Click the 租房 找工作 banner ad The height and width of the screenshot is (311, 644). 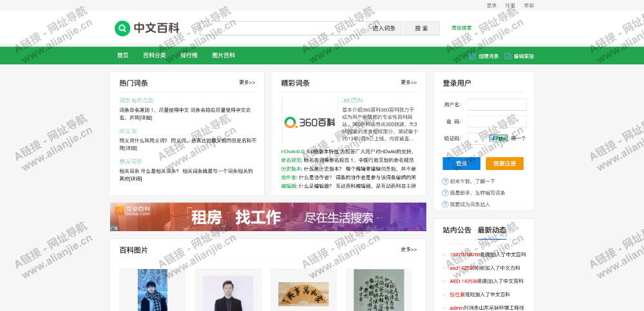click(x=268, y=217)
